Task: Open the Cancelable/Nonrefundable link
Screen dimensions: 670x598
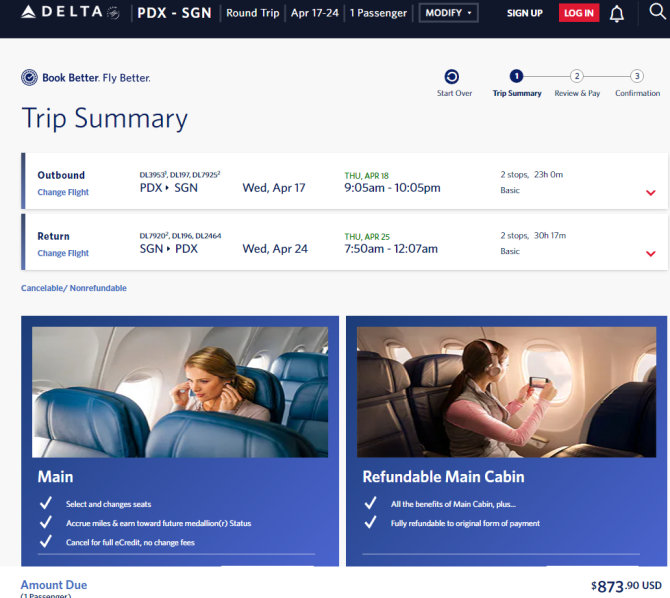Action: [x=73, y=288]
